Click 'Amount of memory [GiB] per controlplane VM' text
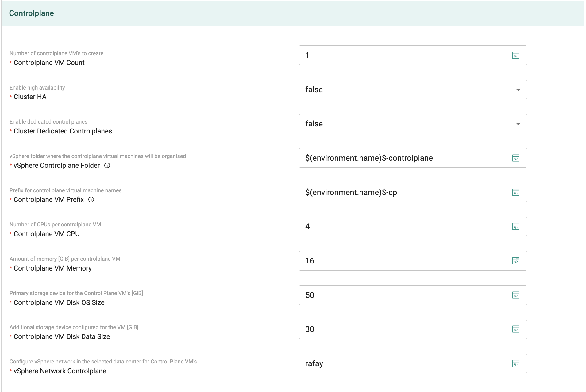Screen dimensions: 586x392 pyautogui.click(x=65, y=259)
